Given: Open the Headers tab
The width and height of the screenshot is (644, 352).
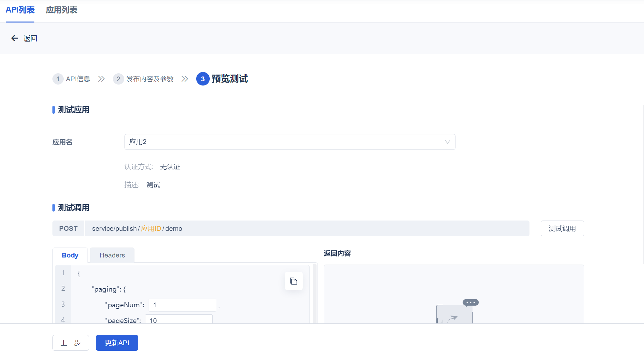Looking at the screenshot, I should [112, 255].
